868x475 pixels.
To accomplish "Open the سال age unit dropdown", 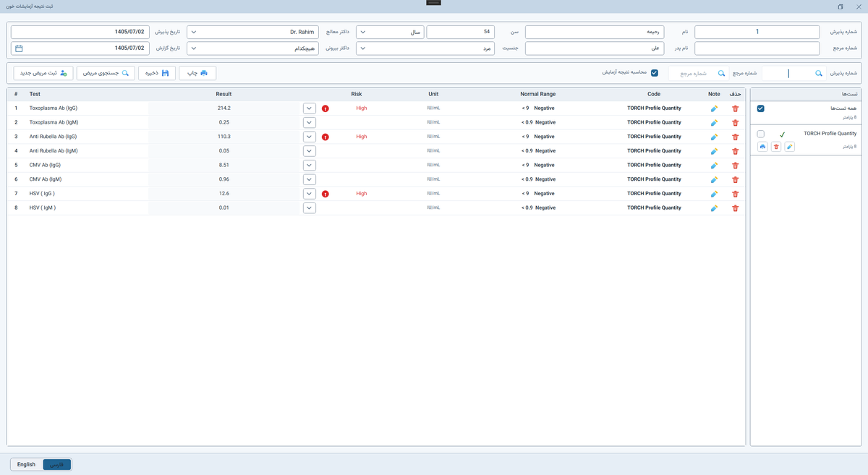I will pos(390,33).
